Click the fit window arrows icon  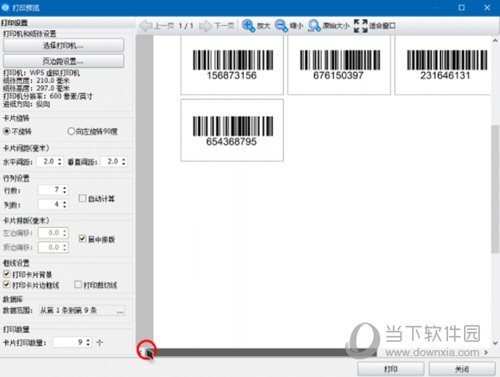(x=360, y=26)
